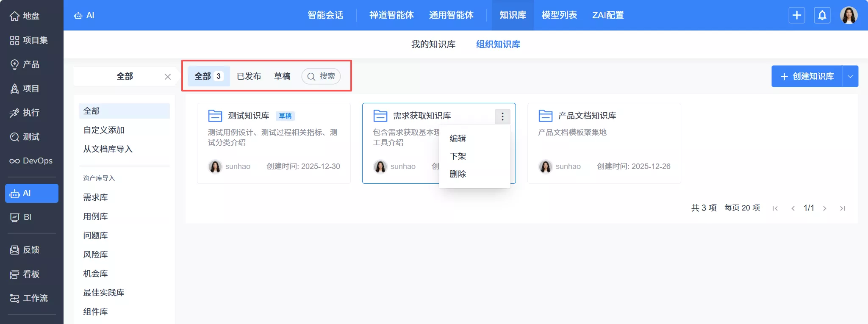Click the notification bell icon
This screenshot has width=868, height=324.
click(822, 15)
